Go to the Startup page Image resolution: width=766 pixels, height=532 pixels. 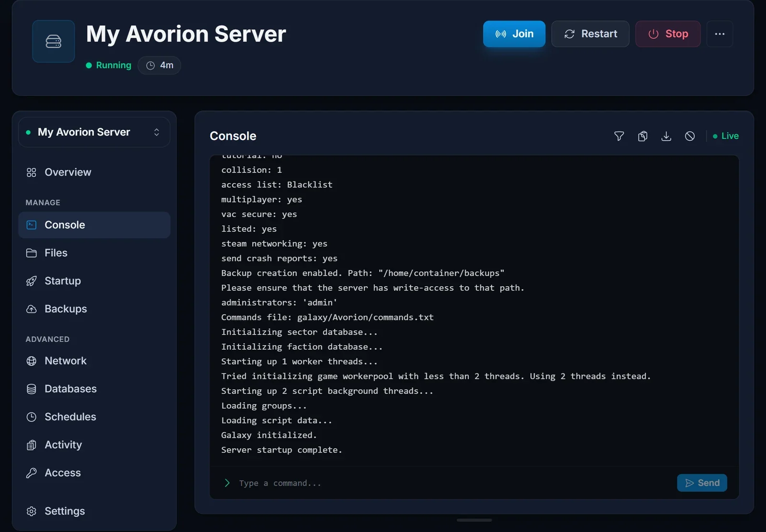point(94,281)
